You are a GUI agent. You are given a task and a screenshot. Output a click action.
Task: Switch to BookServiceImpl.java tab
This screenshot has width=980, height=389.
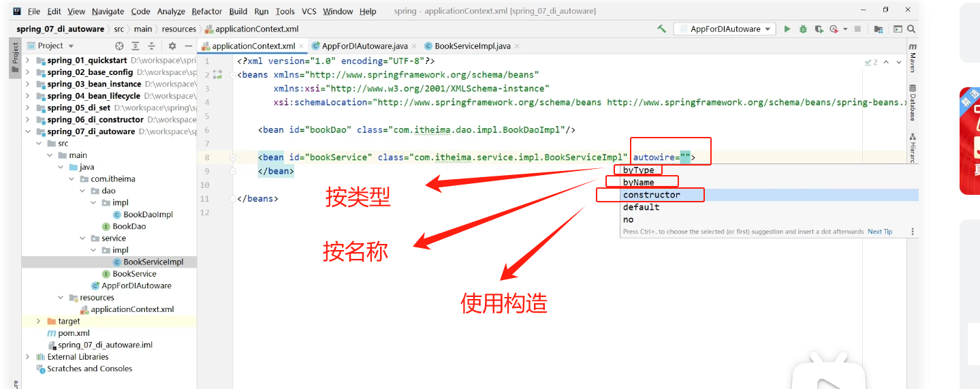tap(472, 46)
